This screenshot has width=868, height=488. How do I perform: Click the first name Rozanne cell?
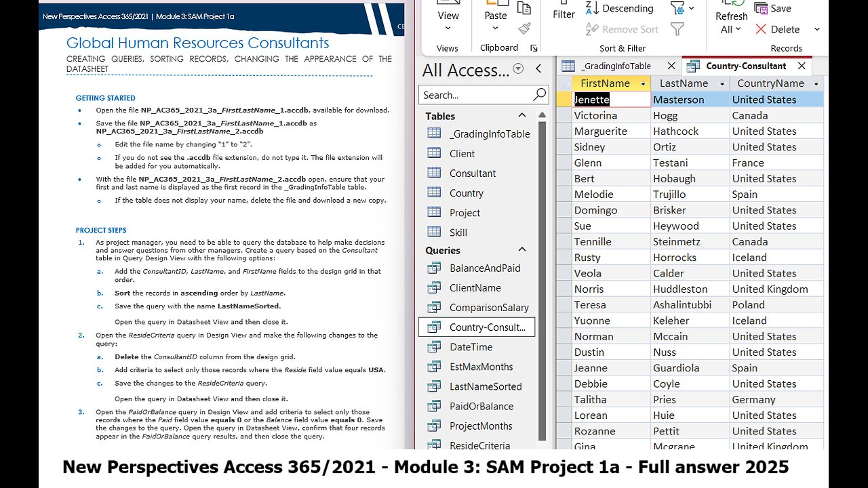(x=612, y=431)
